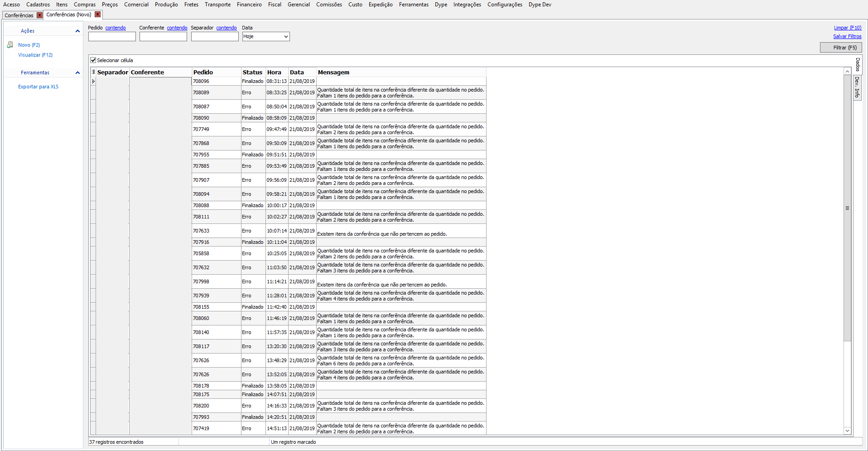Click the vertical scrollbar thumb of the grid
868x451 pixels.
(x=847, y=208)
